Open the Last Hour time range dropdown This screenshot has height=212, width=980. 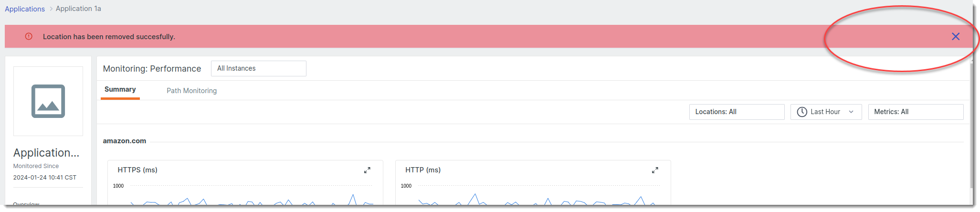click(x=826, y=112)
